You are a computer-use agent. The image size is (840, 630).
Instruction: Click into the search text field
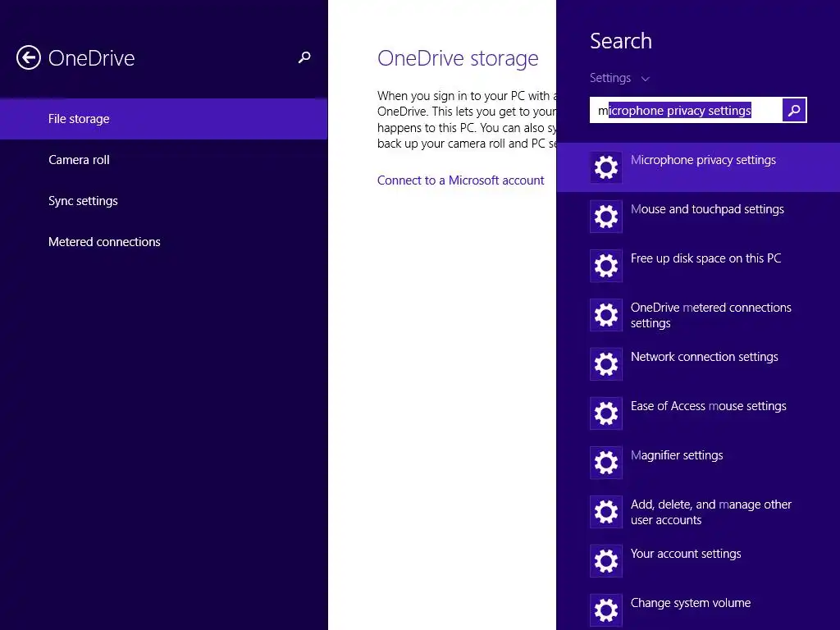[x=686, y=111]
